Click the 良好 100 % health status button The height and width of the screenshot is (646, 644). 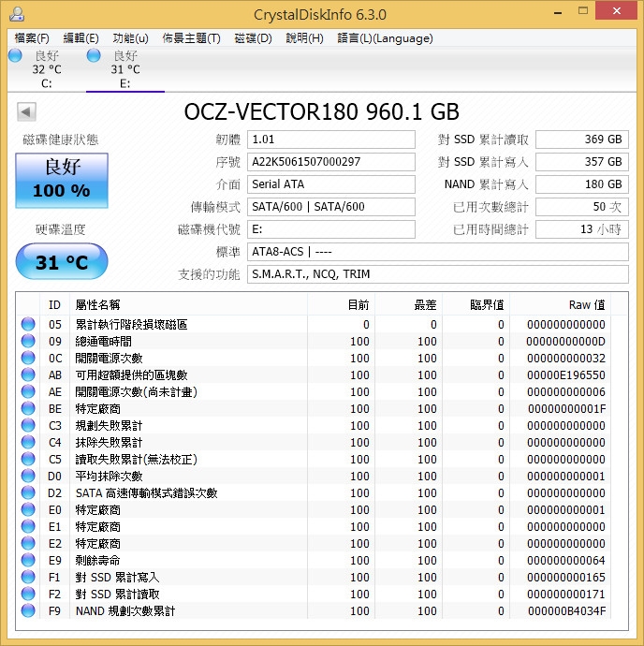pos(62,181)
